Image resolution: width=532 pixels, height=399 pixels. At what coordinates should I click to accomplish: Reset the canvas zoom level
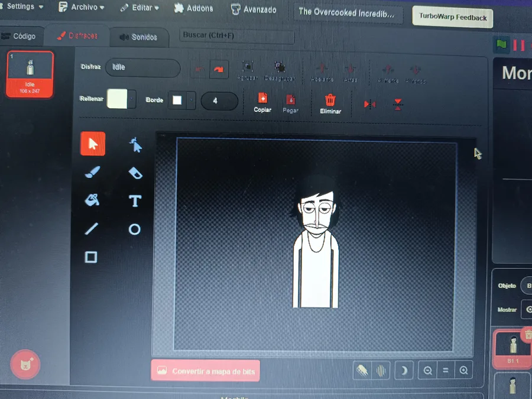click(x=446, y=370)
